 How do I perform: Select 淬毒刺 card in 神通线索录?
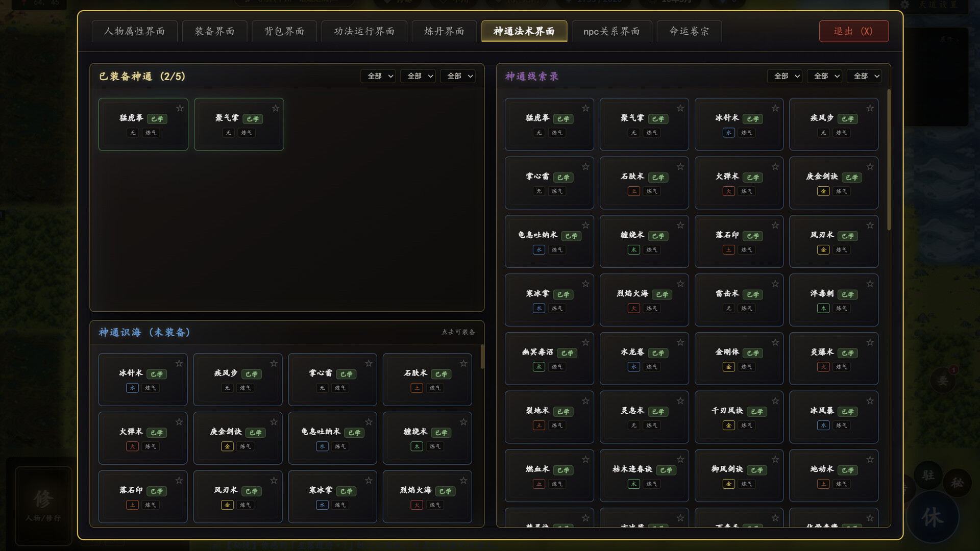[x=834, y=300]
